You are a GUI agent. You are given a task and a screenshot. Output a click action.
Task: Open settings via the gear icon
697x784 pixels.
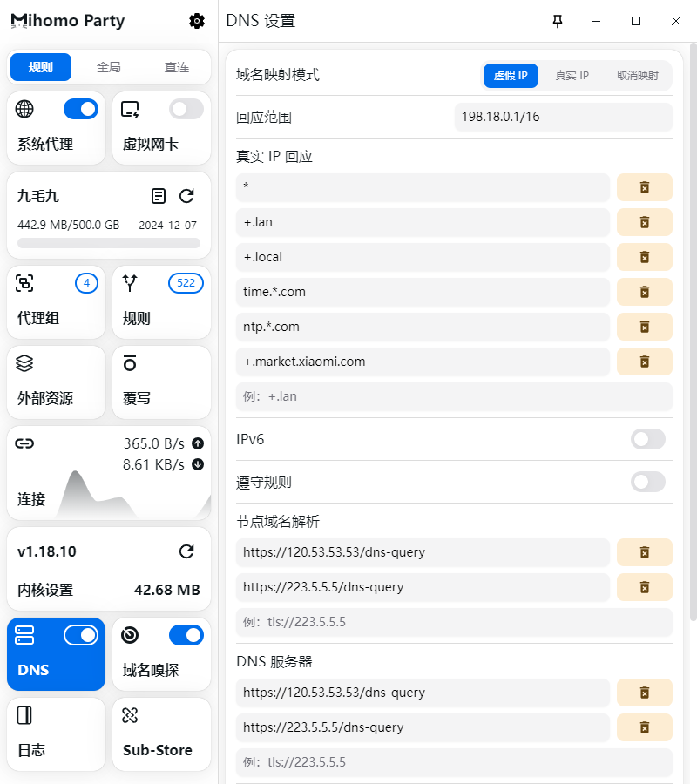tap(197, 21)
